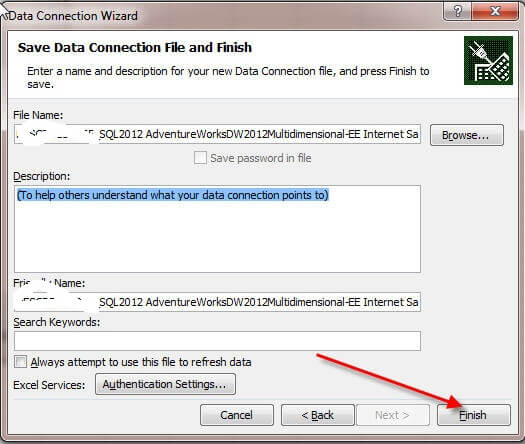The image size is (525, 444).
Task: Click the highlighted description placeholder text
Action: pyautogui.click(x=173, y=195)
